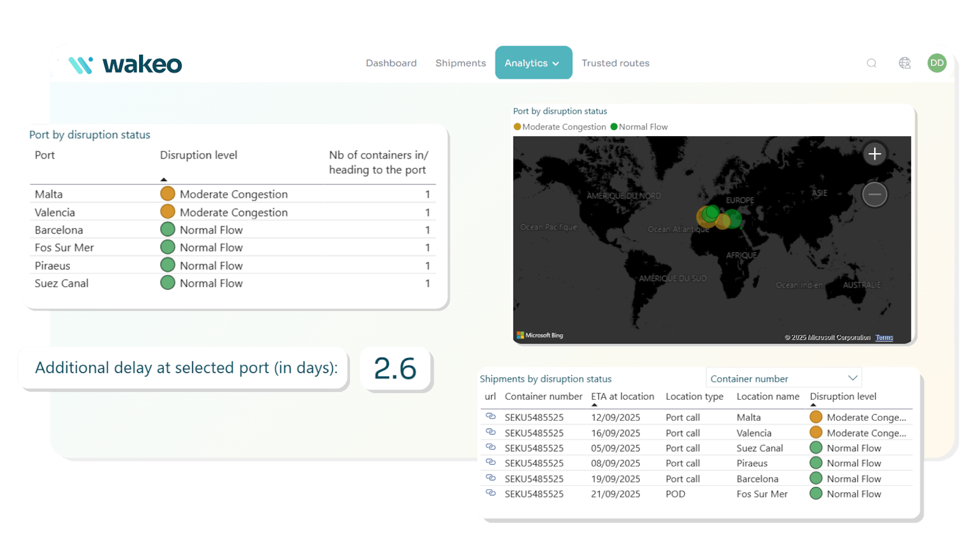Open the DD user avatar menu

point(937,63)
